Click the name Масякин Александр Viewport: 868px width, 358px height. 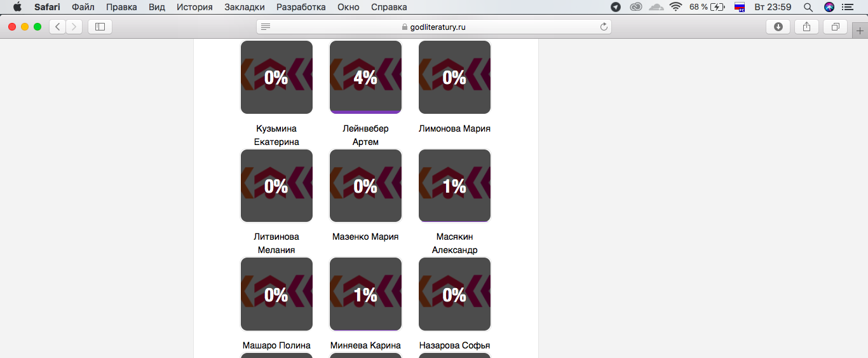[454, 244]
